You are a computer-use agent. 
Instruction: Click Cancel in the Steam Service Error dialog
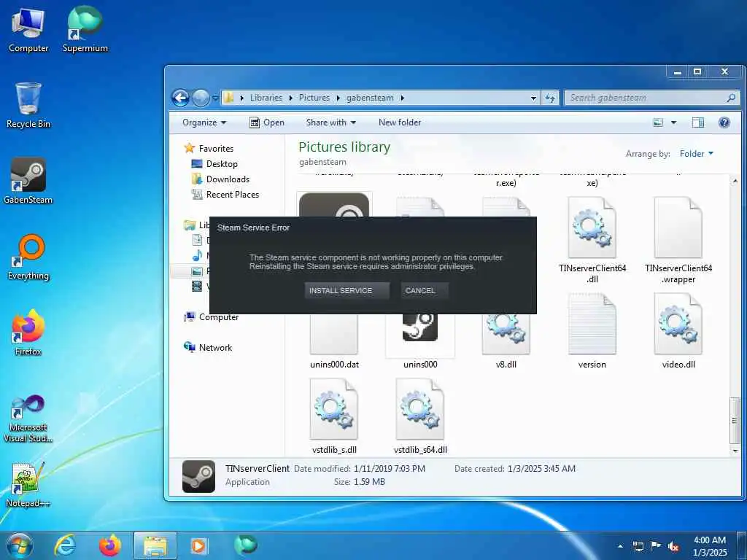(424, 290)
